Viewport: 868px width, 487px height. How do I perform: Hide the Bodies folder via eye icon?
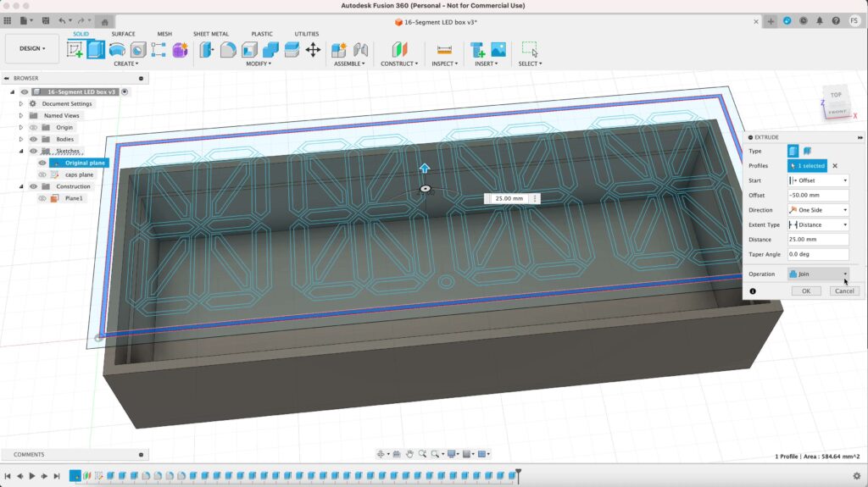click(34, 139)
